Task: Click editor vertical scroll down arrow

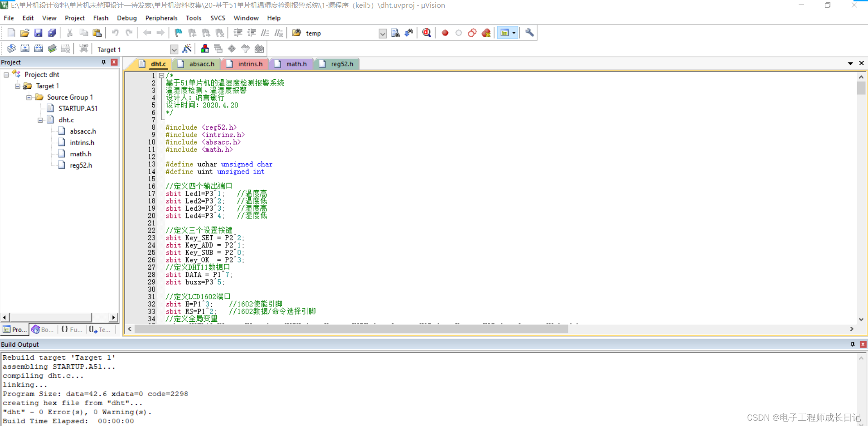Action: click(861, 319)
